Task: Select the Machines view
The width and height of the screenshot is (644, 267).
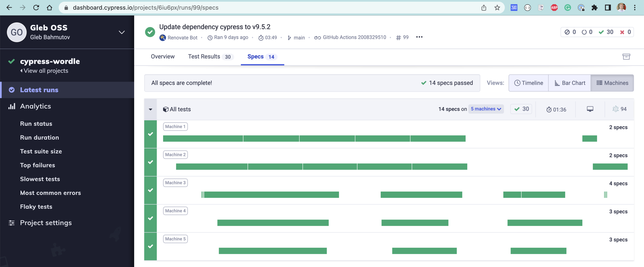Action: [x=612, y=83]
